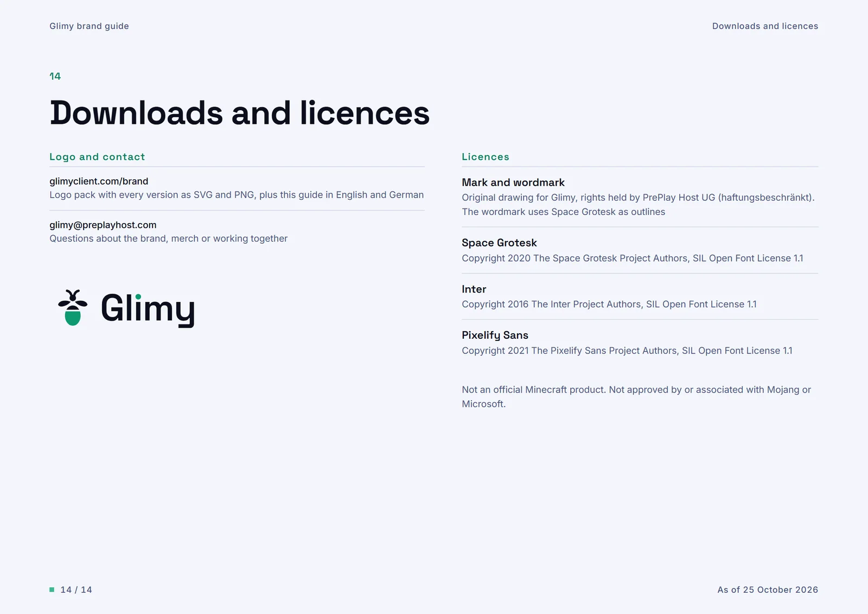Click the green section number 14
The height and width of the screenshot is (614, 868).
click(55, 76)
